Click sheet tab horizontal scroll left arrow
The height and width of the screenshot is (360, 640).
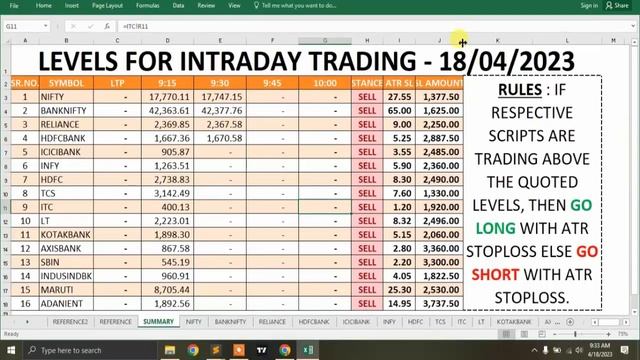pos(595,322)
